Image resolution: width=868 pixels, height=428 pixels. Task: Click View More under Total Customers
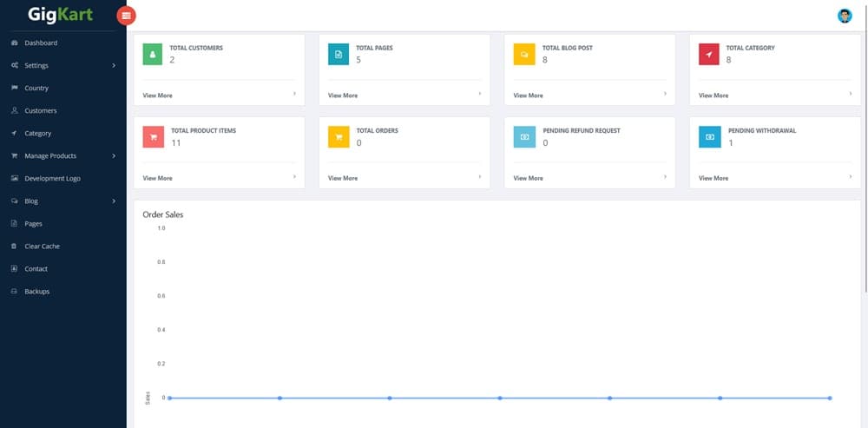157,95
